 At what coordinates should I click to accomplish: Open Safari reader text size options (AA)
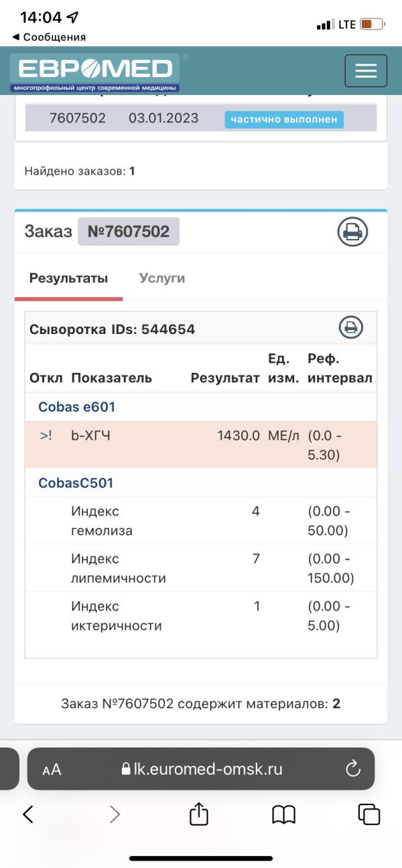52,770
